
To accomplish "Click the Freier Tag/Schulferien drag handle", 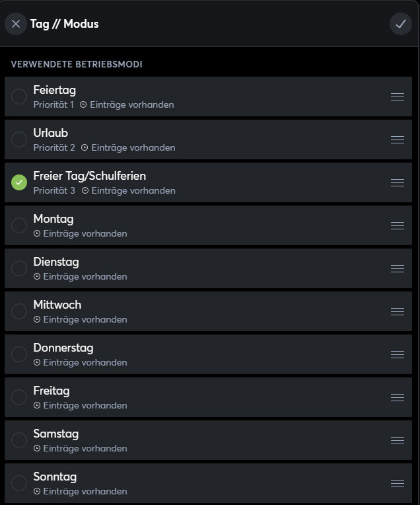I will coord(398,182).
